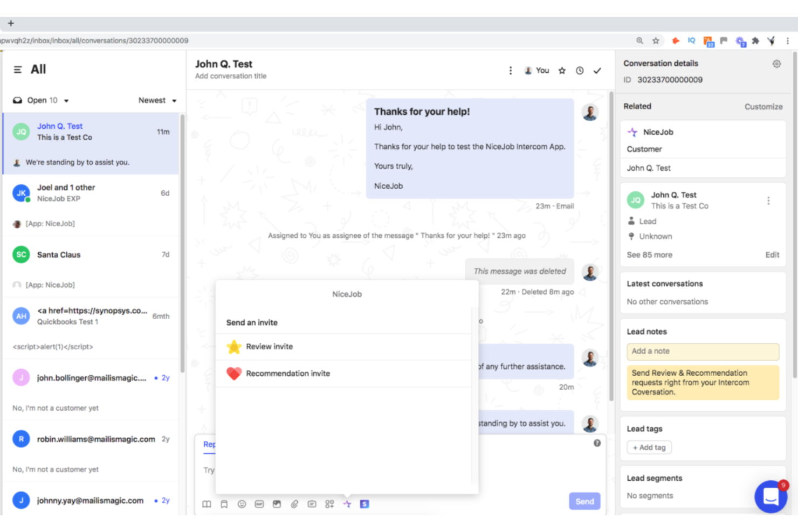Toggle Joel's online status avatar

[20, 193]
